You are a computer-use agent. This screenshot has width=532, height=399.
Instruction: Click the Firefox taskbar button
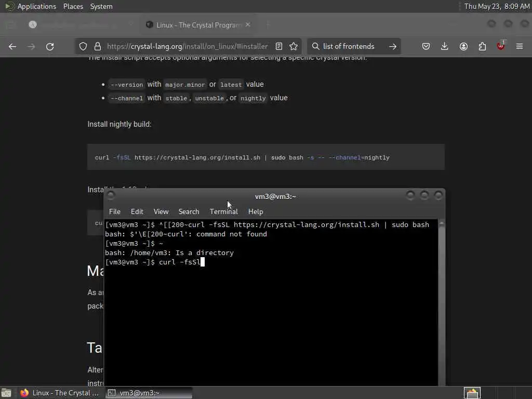(x=60, y=393)
